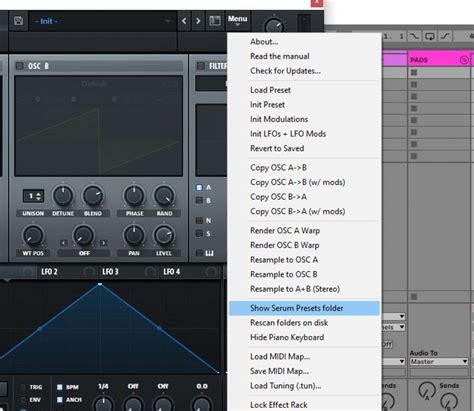Open the warp mode OFF selector
474x411 pixels.
84,253
